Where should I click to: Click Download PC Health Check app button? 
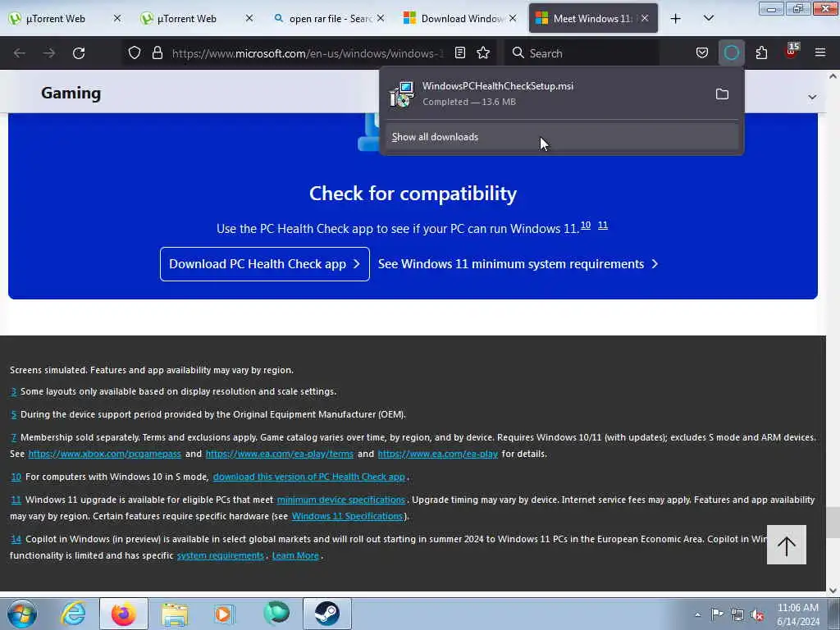pos(265,264)
